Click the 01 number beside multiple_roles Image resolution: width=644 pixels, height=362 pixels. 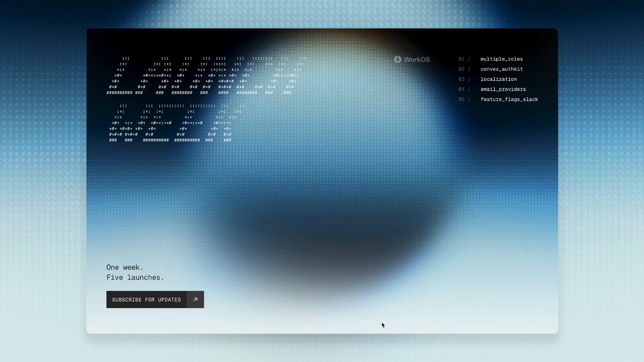tap(462, 60)
